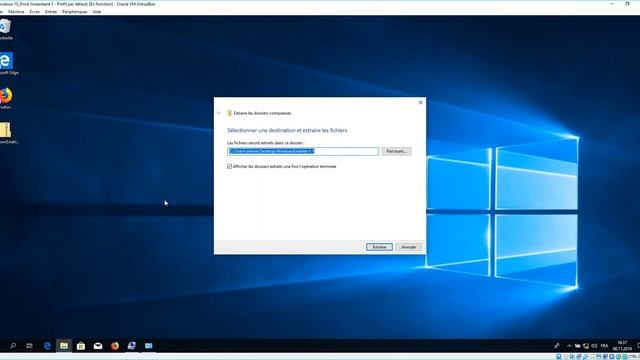Viewport: 640px width, 360px height.
Task: Launch Firefox from the taskbar
Action: pos(115,346)
